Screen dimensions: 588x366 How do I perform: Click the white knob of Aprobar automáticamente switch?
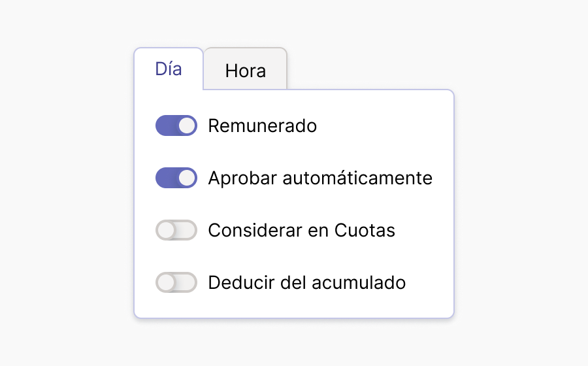pos(187,178)
